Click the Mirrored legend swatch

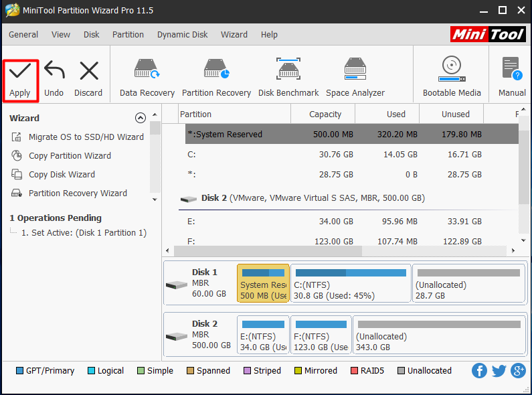pos(298,371)
